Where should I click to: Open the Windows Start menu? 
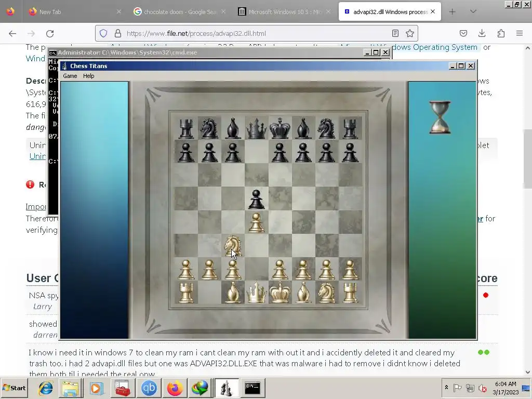tap(14, 388)
